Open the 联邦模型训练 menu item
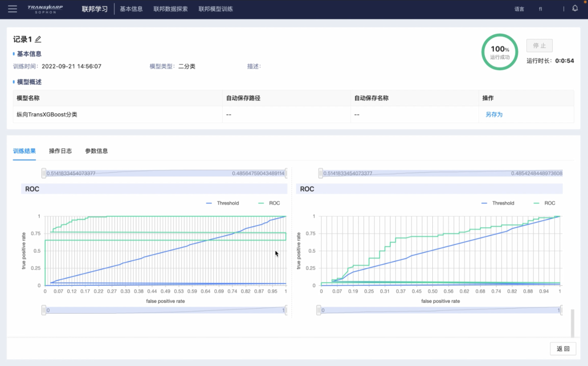This screenshot has width=588, height=366. [x=216, y=9]
